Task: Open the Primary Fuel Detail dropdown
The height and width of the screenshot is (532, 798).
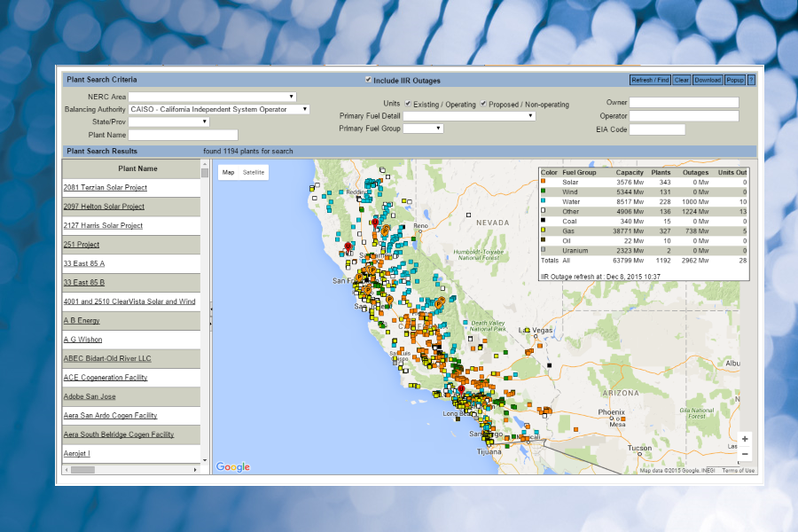Action: (x=469, y=115)
